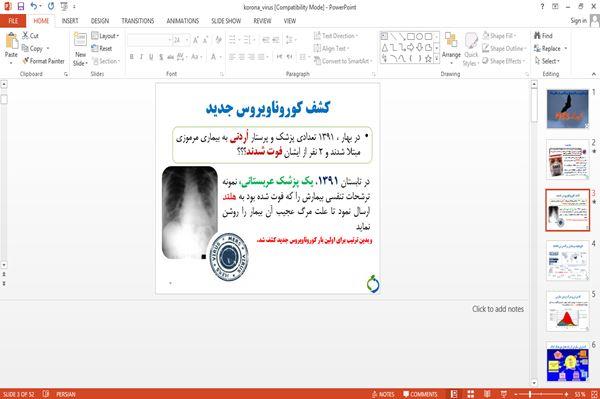Viewport: 600px width, 399px height.
Task: Open Shape Outline options
Action: [504, 48]
